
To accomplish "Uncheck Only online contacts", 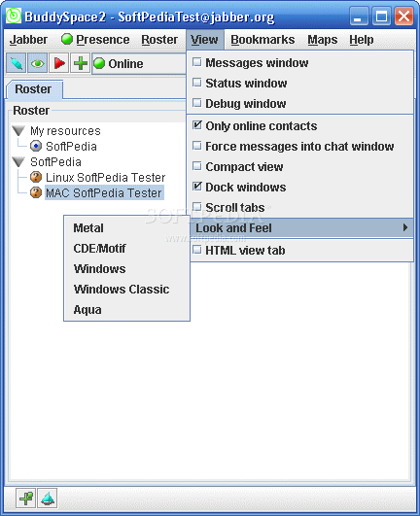I will pos(196,125).
